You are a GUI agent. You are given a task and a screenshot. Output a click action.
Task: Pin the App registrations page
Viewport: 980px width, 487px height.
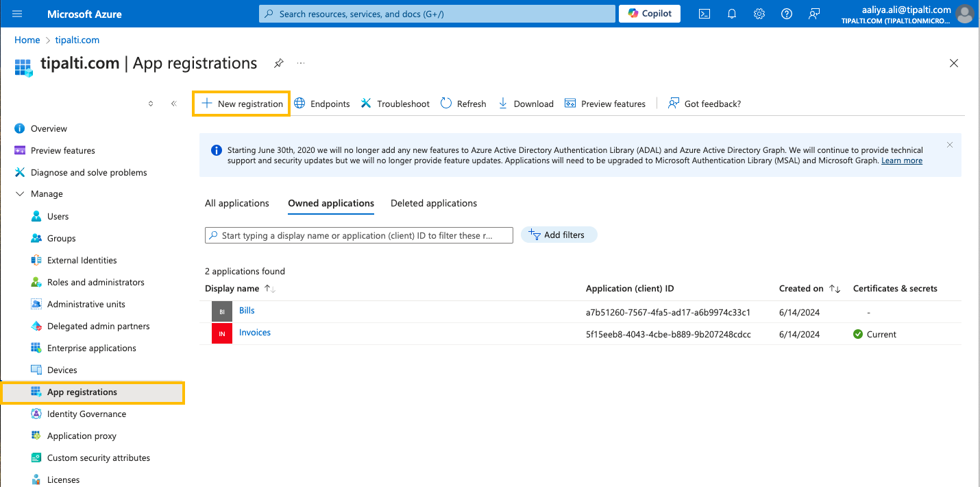coord(278,63)
